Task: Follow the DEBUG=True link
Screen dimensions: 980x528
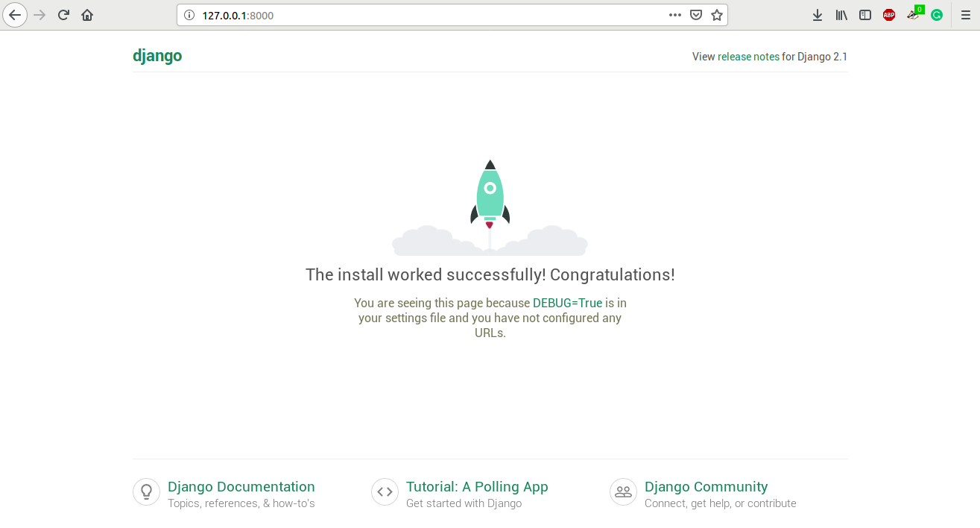Action: (567, 303)
